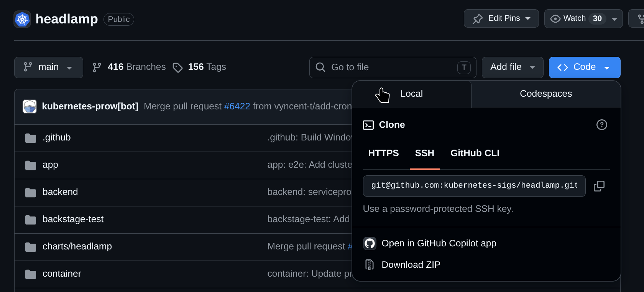Open the main branch selector dropdown
Viewport: 644px width, 292px height.
(x=49, y=68)
